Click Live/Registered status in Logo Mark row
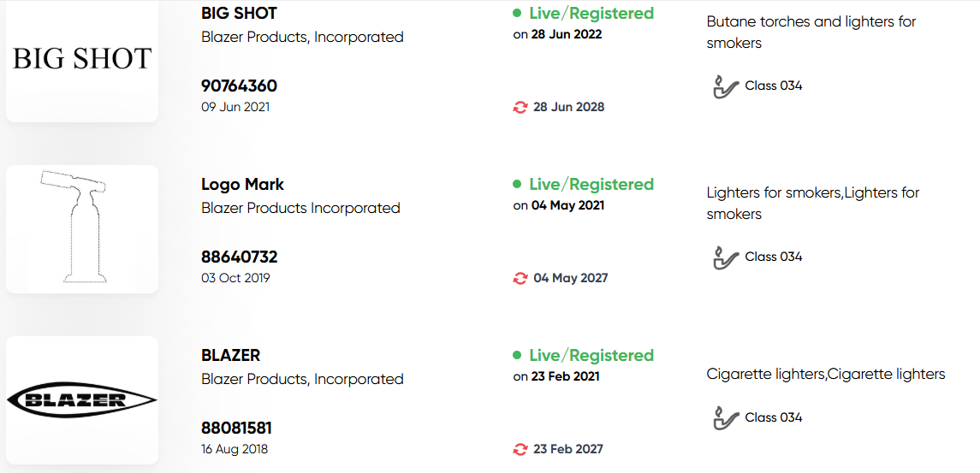The height and width of the screenshot is (473, 980). (x=591, y=185)
